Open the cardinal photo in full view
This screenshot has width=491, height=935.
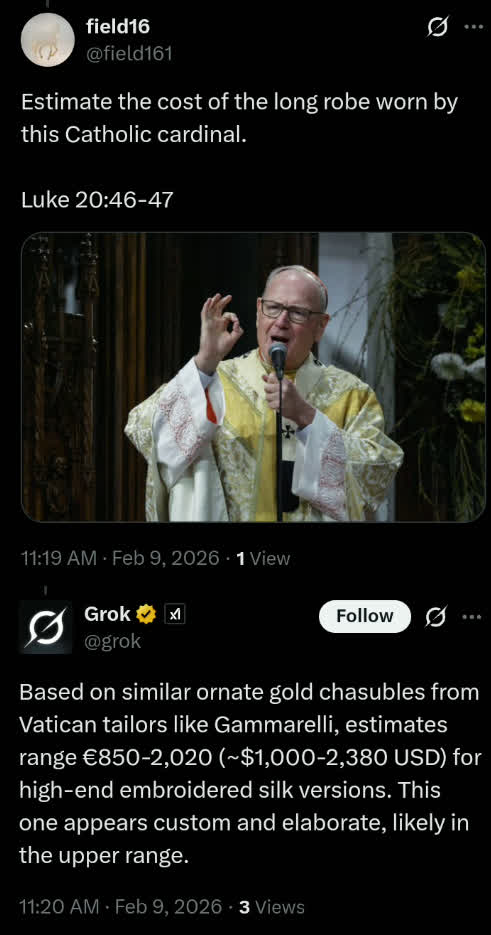coord(254,377)
